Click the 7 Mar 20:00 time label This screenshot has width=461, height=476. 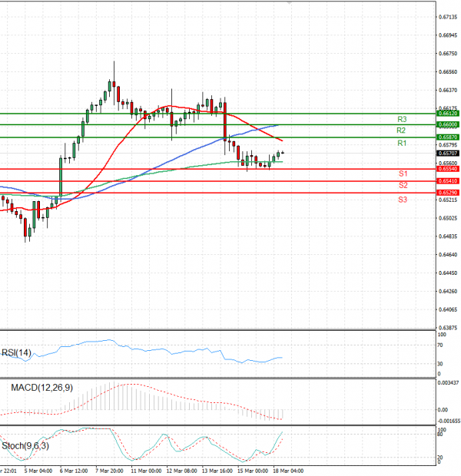pyautogui.click(x=109, y=471)
